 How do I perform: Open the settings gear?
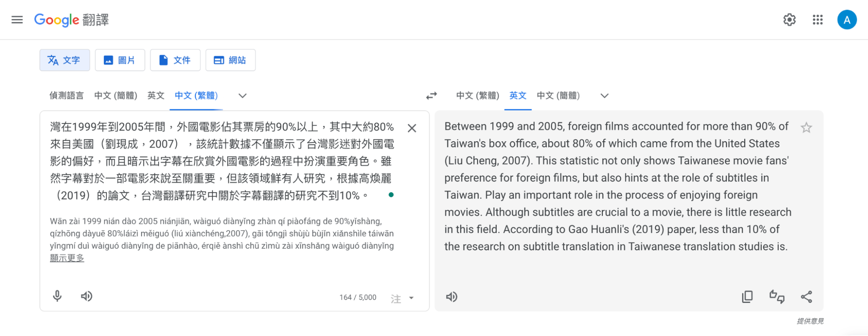[x=789, y=20]
